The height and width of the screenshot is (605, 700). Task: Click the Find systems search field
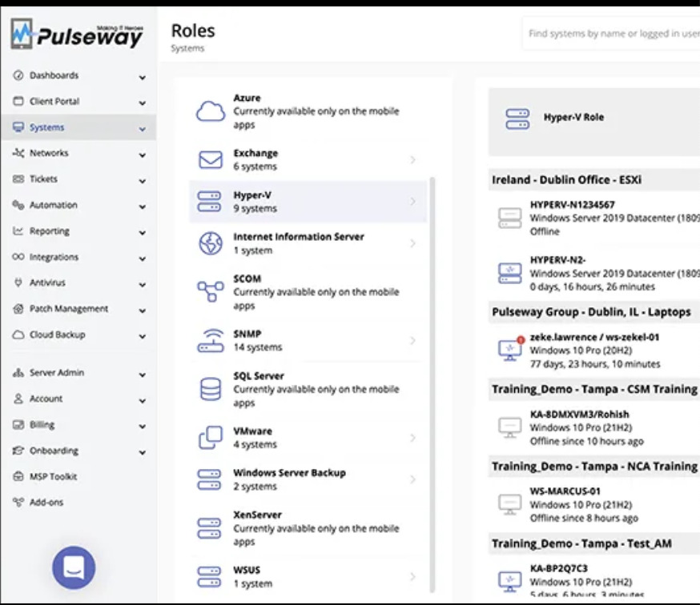tap(611, 34)
